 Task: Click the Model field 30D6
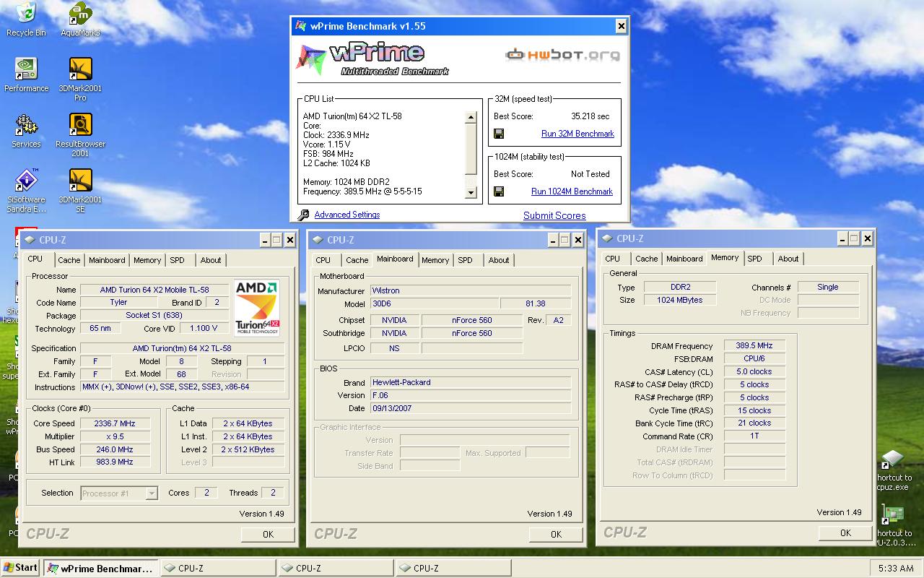434,303
